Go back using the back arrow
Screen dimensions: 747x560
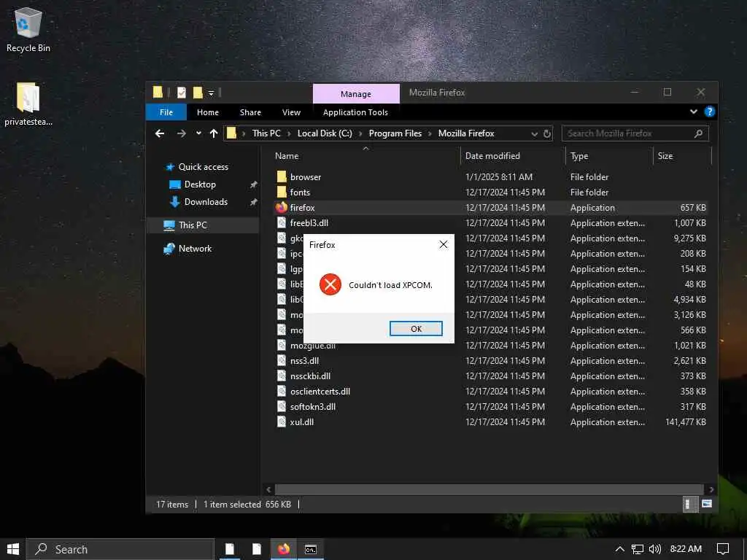(160, 134)
